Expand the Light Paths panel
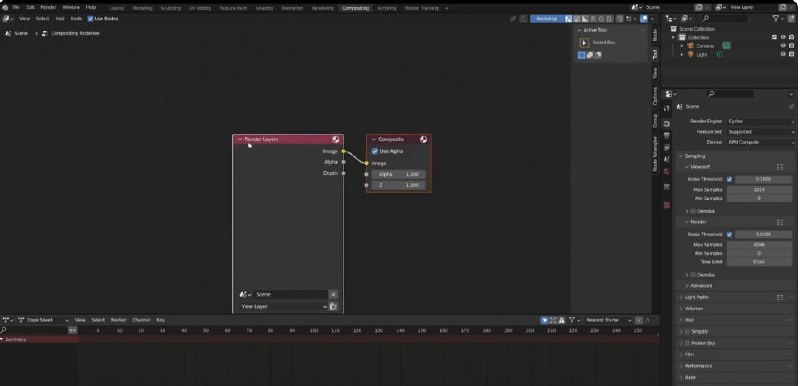 click(696, 297)
